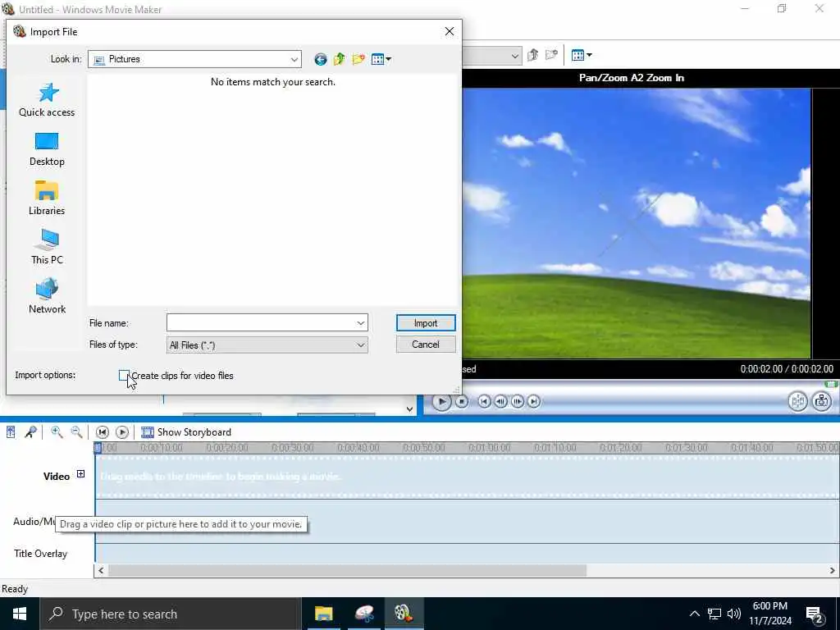This screenshot has height=630, width=840.
Task: Go up one level in main window toolbar
Action: tap(532, 55)
